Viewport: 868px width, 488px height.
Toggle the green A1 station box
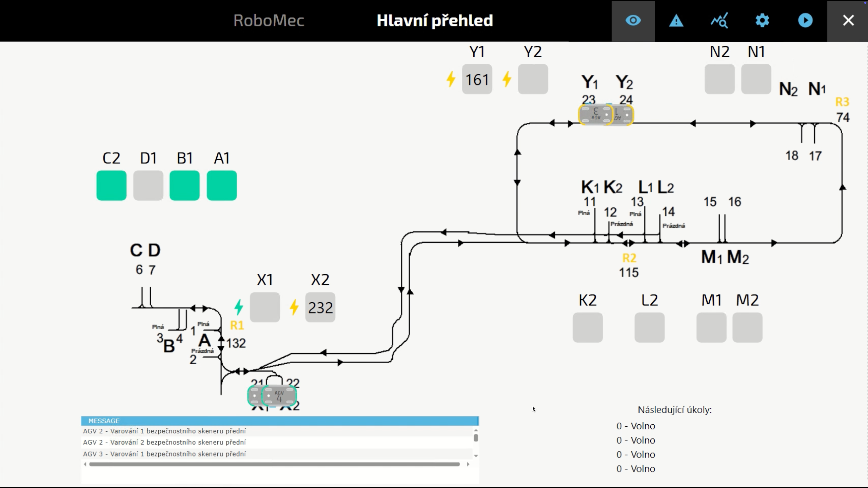coord(222,185)
